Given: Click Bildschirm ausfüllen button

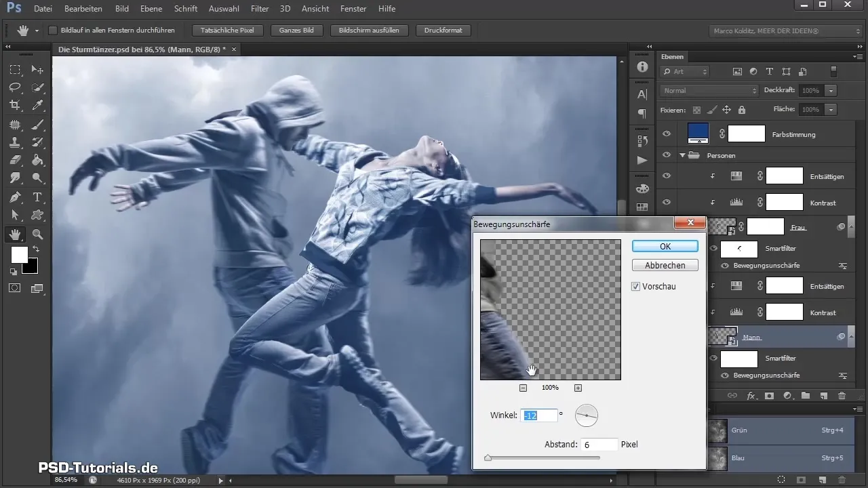Looking at the screenshot, I should pos(369,30).
